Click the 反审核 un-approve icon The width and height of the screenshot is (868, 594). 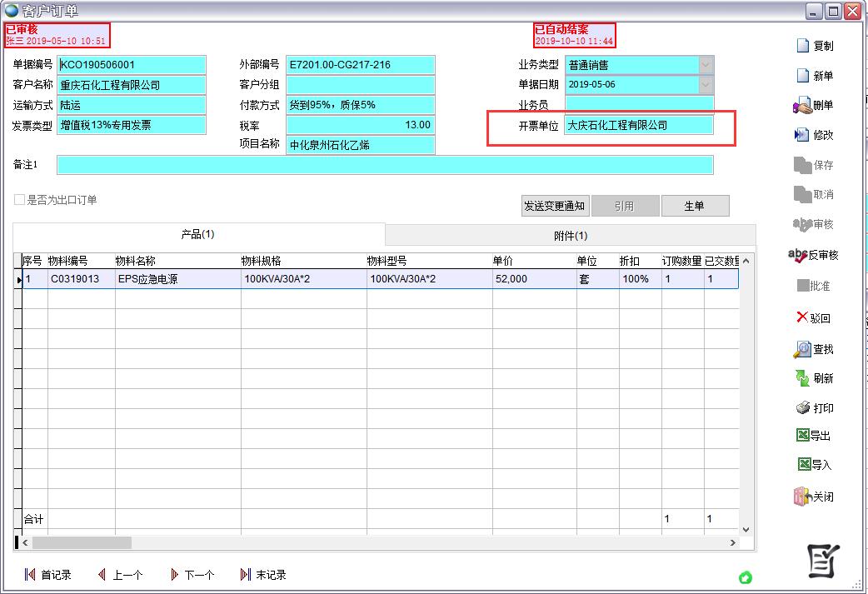tap(799, 255)
